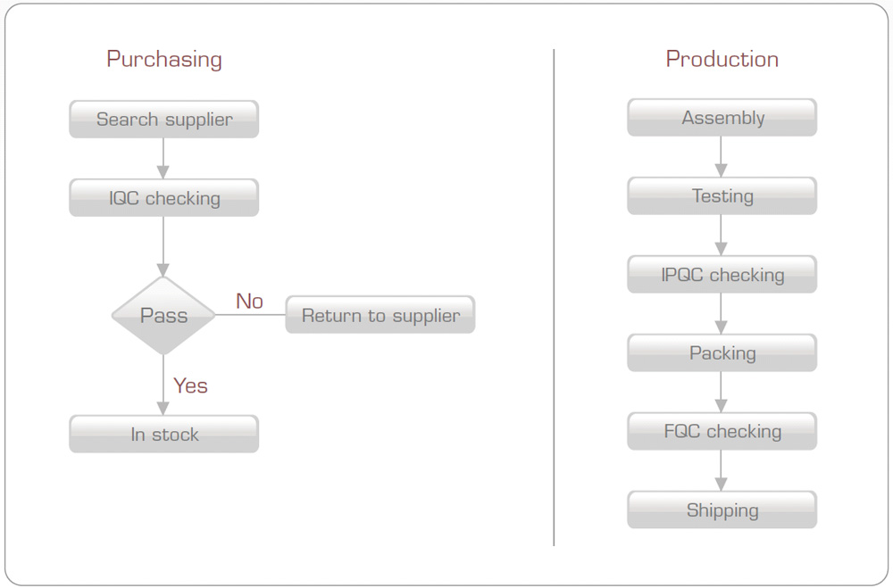This screenshot has height=588, width=893.
Task: Click arrow between Assembly and Testing
Action: (x=722, y=156)
